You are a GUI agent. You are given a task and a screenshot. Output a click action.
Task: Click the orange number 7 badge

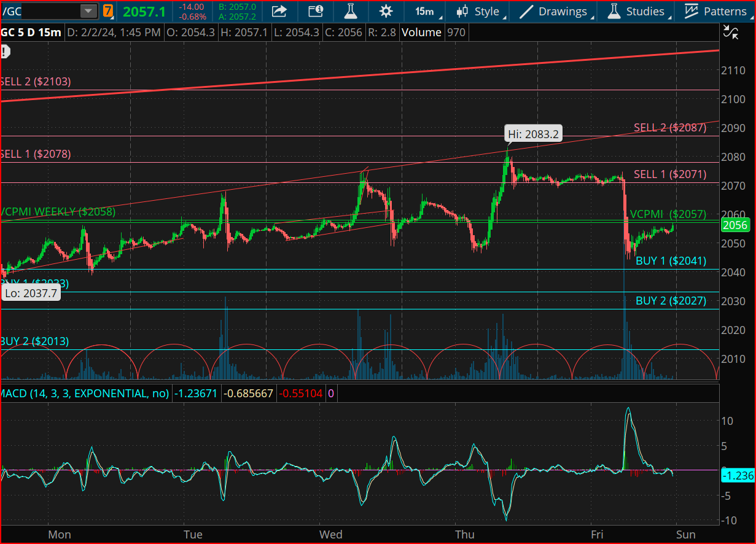108,11
